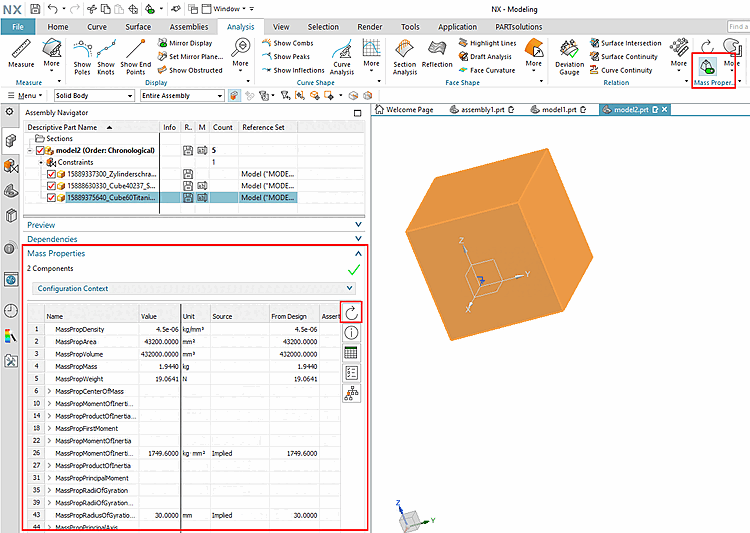Click the Measure tool icon

pyautogui.click(x=21, y=48)
